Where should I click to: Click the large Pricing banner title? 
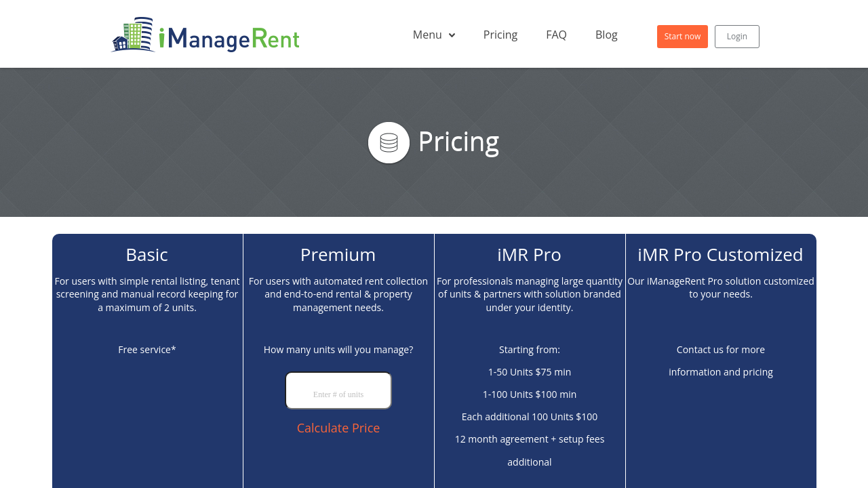click(458, 142)
